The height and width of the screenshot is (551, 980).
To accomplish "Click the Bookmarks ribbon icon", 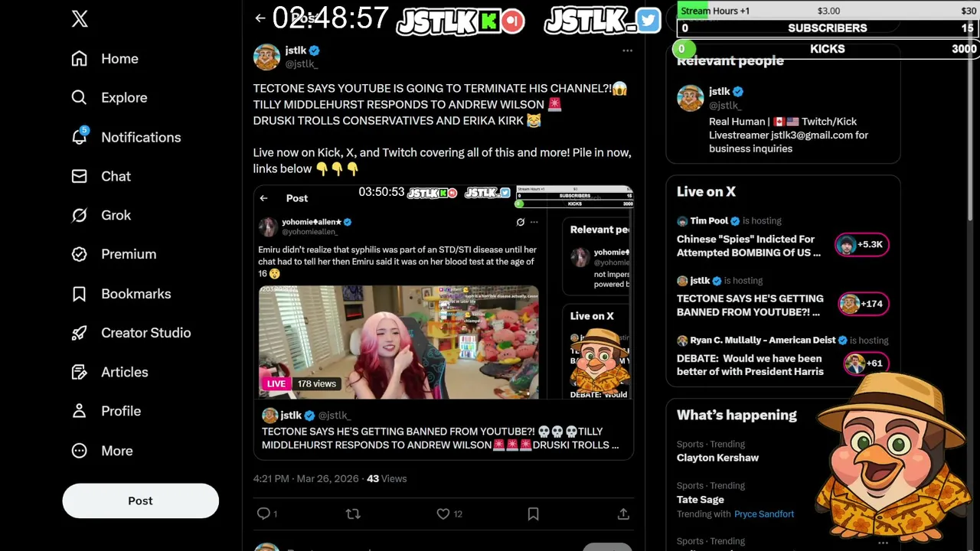I will [x=80, y=294].
